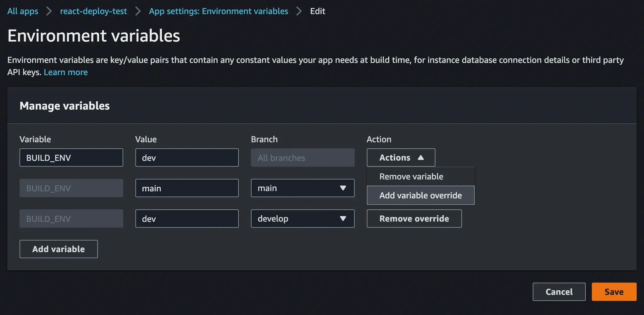Go to All apps breadcrumb
The image size is (644, 315).
click(x=23, y=11)
